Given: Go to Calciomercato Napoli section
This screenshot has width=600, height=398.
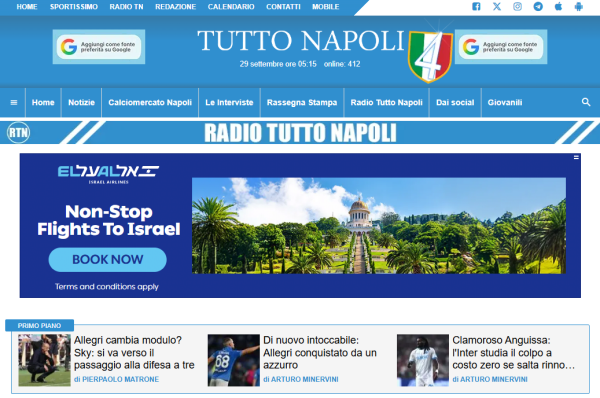Looking at the screenshot, I should (x=150, y=103).
